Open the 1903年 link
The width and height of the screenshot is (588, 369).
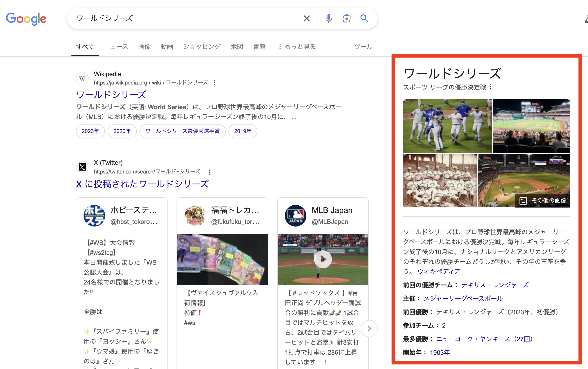440,353
